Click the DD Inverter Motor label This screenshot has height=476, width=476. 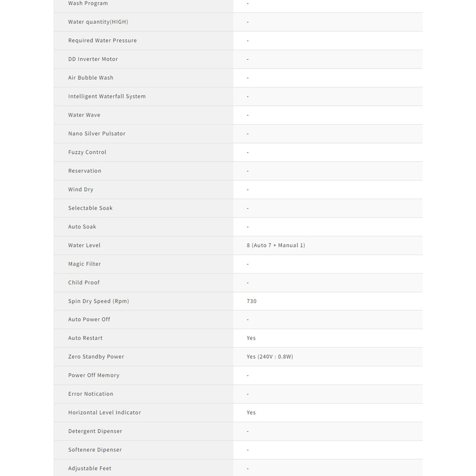[93, 59]
